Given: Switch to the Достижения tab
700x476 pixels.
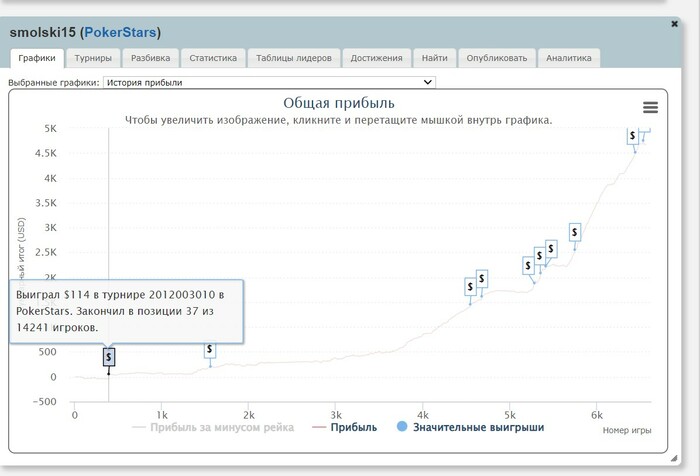Looking at the screenshot, I should click(376, 58).
